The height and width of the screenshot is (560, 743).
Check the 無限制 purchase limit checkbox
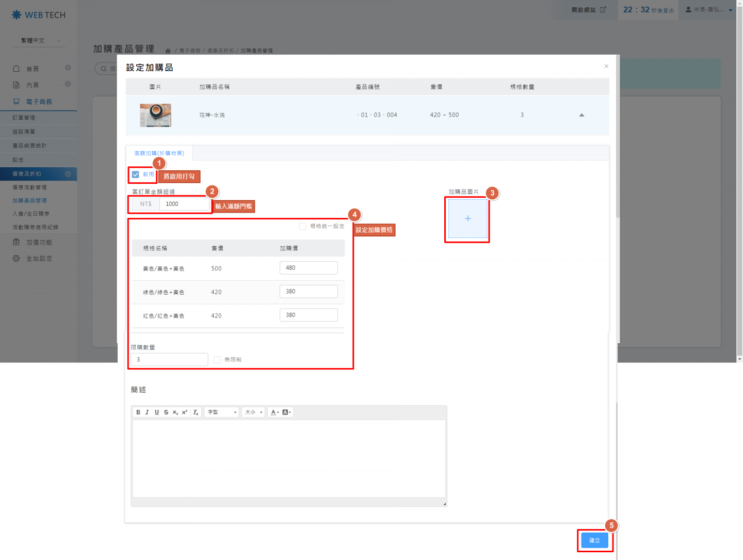(x=217, y=360)
